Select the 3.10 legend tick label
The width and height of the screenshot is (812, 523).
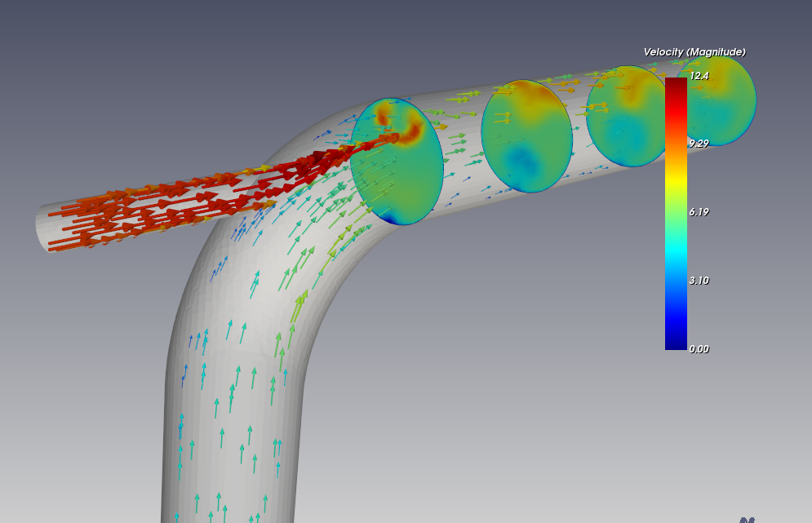coord(699,281)
